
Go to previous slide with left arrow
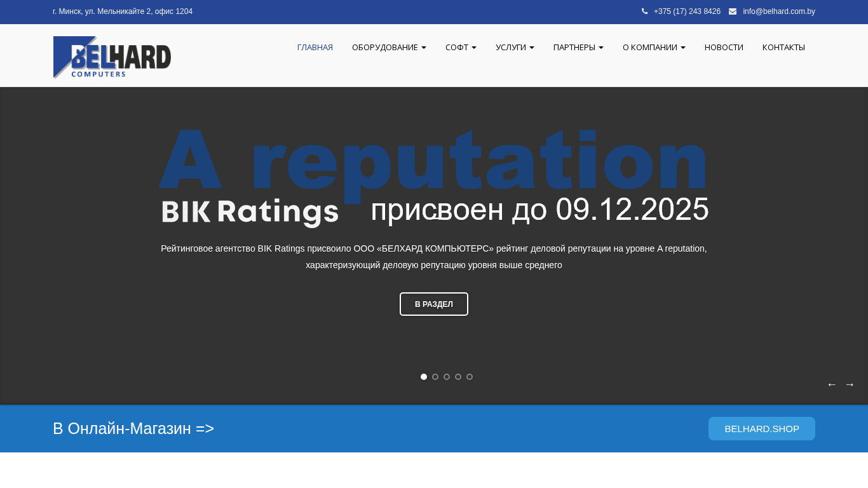(832, 384)
